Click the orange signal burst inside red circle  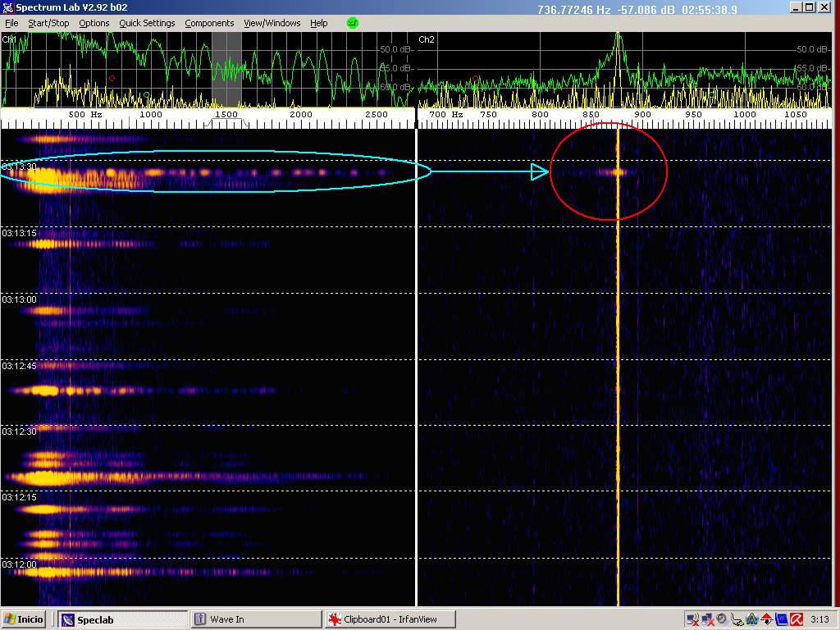coord(614,172)
